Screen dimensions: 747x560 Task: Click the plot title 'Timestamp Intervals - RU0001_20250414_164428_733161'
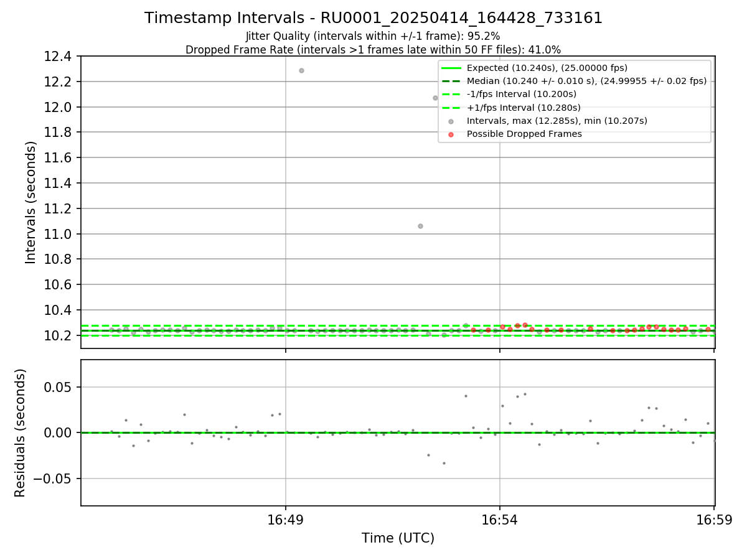click(x=374, y=18)
